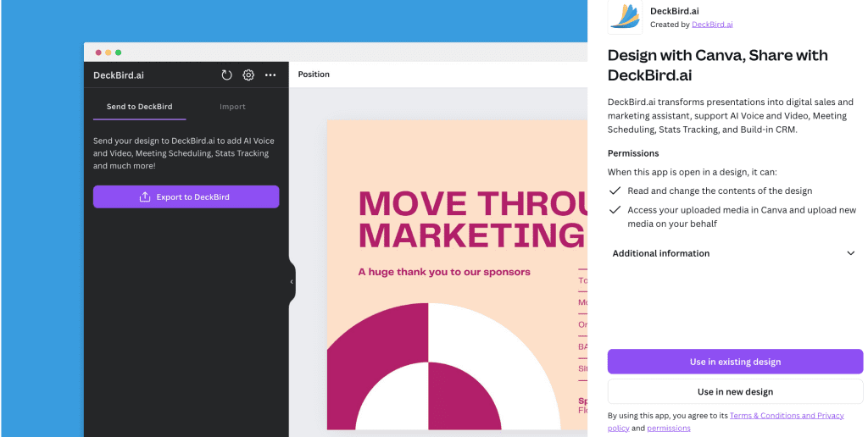
Task: Expand the Additional information section
Action: pos(735,253)
